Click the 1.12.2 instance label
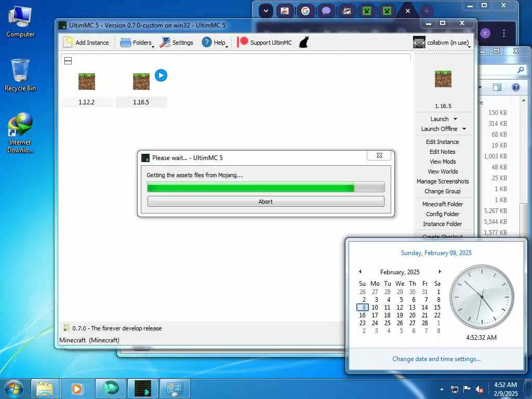The height and width of the screenshot is (399, 532). tap(87, 102)
